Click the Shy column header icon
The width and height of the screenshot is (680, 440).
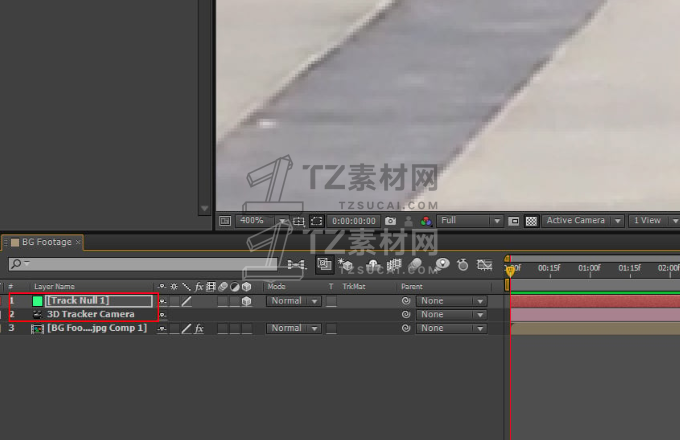[162, 287]
